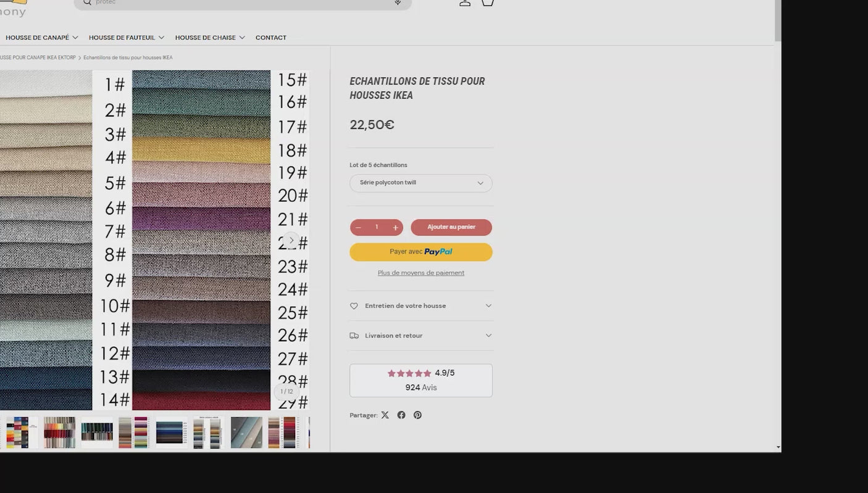Open the 924 Avis reviews box
This screenshot has height=493, width=868.
[421, 381]
